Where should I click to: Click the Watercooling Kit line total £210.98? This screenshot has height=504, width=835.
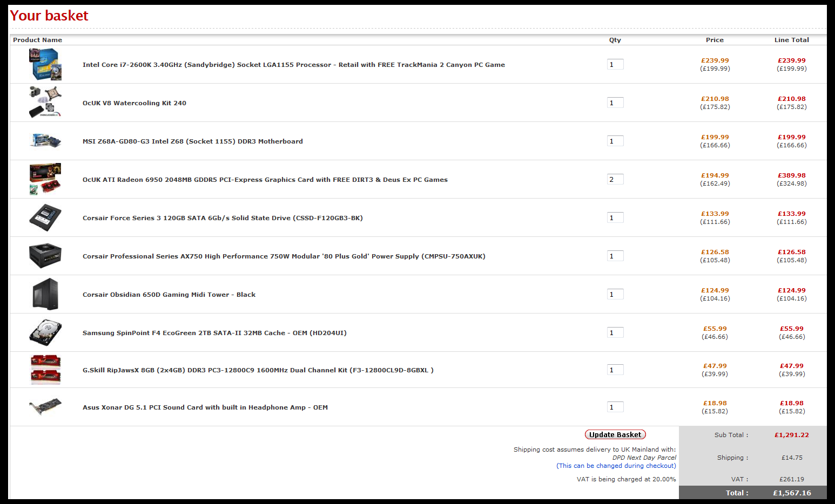click(x=792, y=99)
